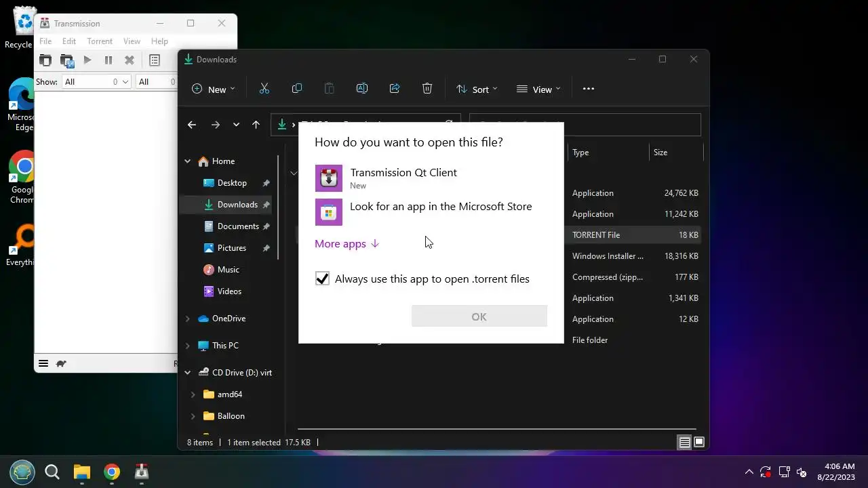
Task: Expand the Balloon folder node
Action: 193,416
